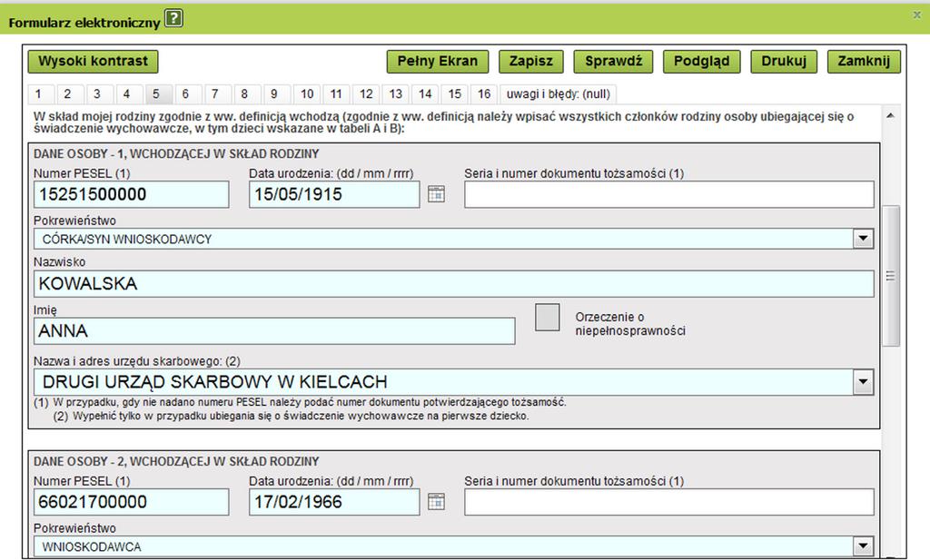Open the Podgląd preview
Screen dimensions: 930x560
[x=702, y=61]
